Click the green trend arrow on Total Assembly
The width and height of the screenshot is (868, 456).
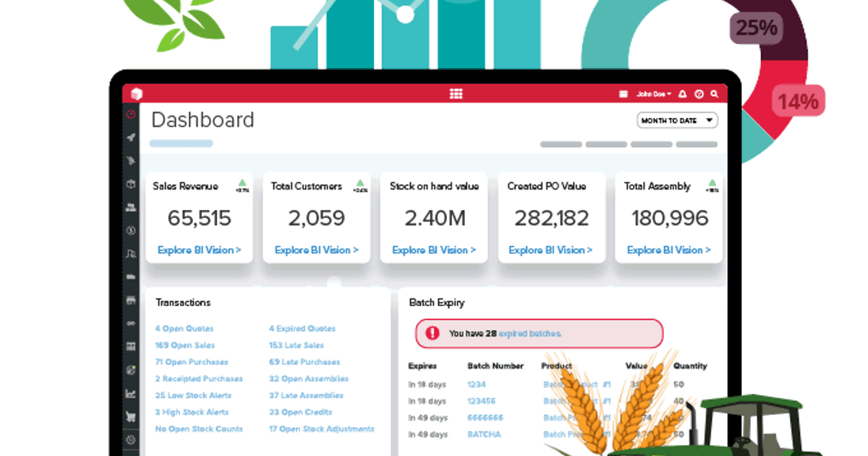[x=712, y=183]
